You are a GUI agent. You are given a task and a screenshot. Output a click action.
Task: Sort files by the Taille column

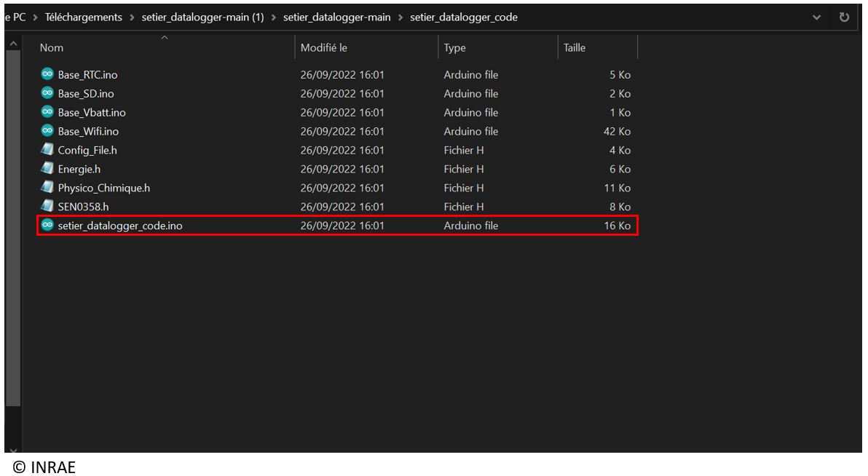tap(575, 48)
